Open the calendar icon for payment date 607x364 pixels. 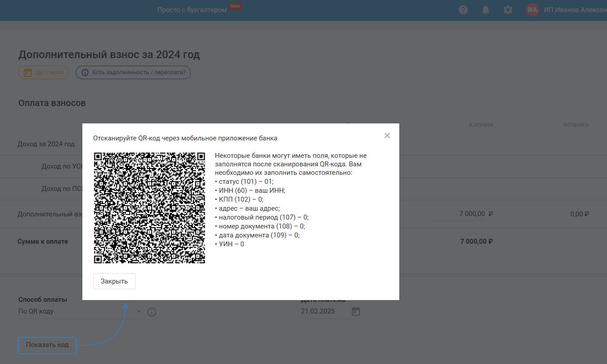(x=356, y=311)
